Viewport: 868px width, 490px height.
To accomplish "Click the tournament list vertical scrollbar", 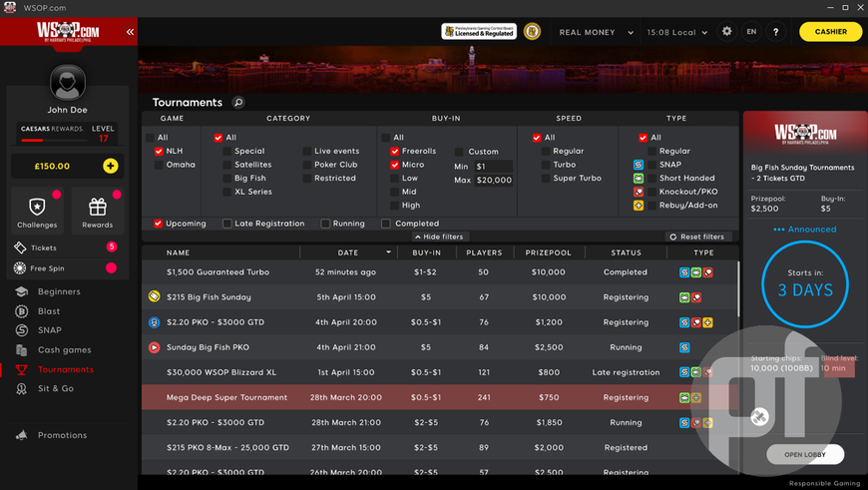I will coord(737,287).
